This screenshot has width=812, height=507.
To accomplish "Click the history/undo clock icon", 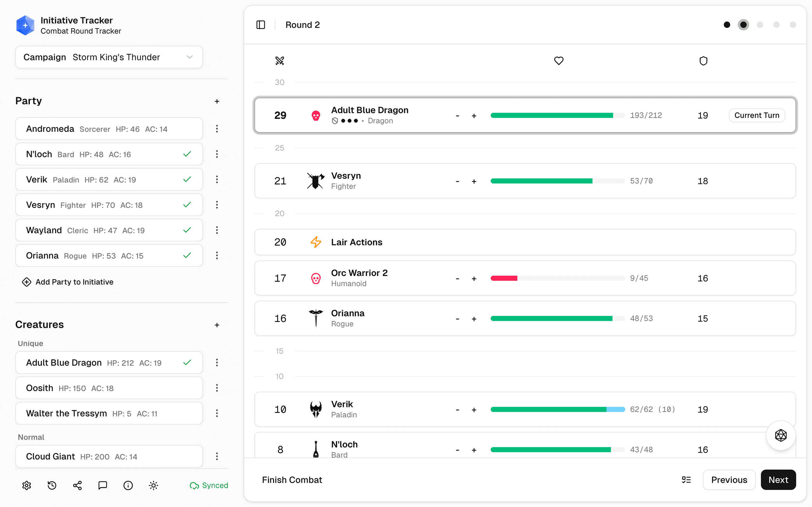I will [x=52, y=485].
